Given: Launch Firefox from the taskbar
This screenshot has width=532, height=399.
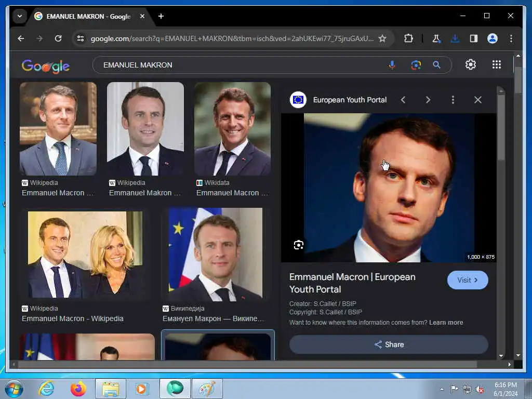Looking at the screenshot, I should (x=78, y=389).
